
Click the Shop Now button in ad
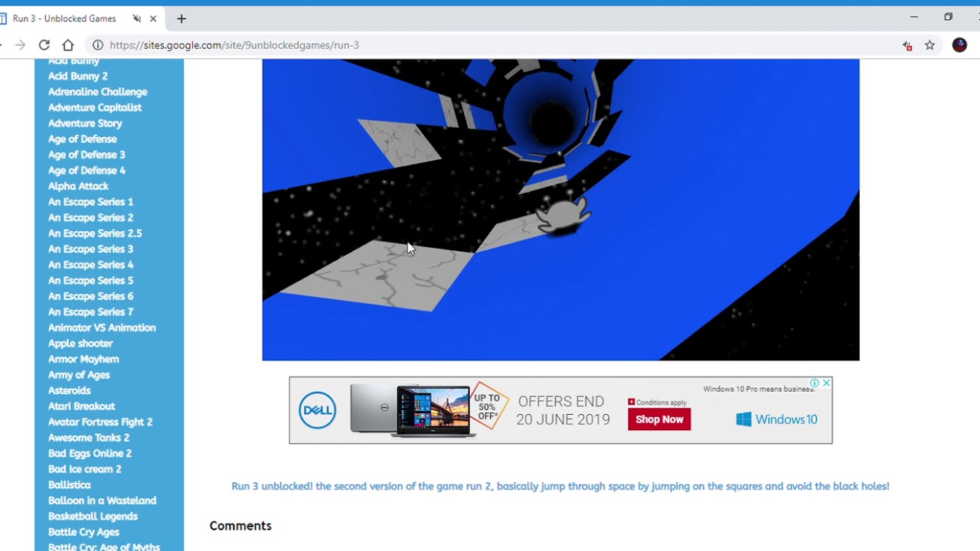click(x=659, y=419)
